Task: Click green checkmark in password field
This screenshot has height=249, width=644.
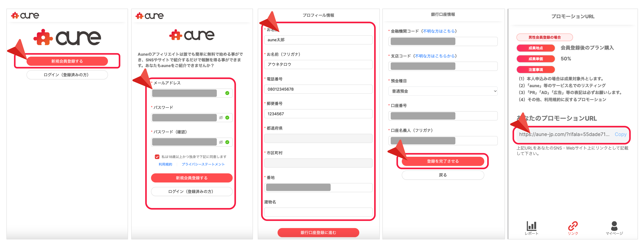Action: tap(227, 118)
